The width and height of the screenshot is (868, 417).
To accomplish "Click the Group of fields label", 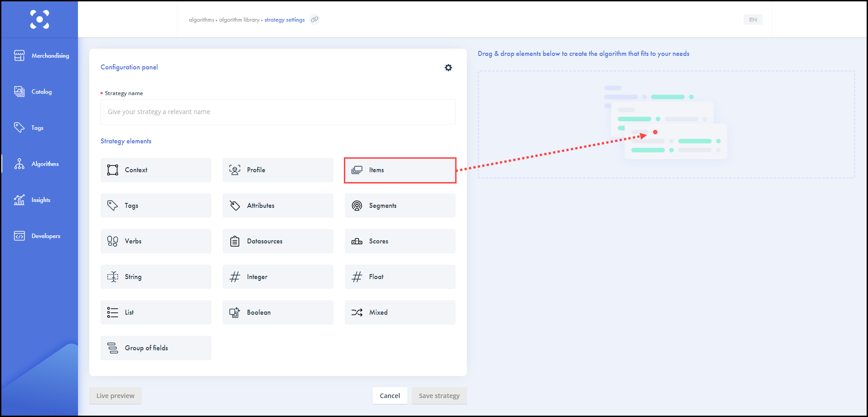I will (146, 348).
